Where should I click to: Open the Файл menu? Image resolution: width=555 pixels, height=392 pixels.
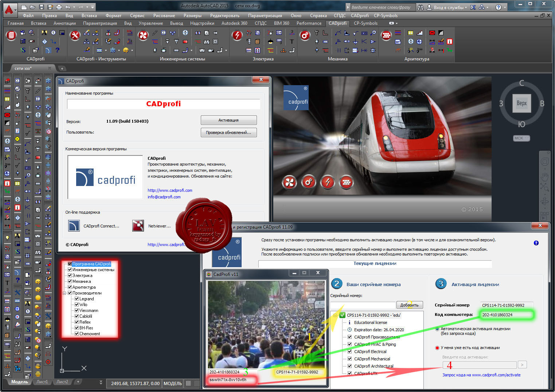point(28,16)
